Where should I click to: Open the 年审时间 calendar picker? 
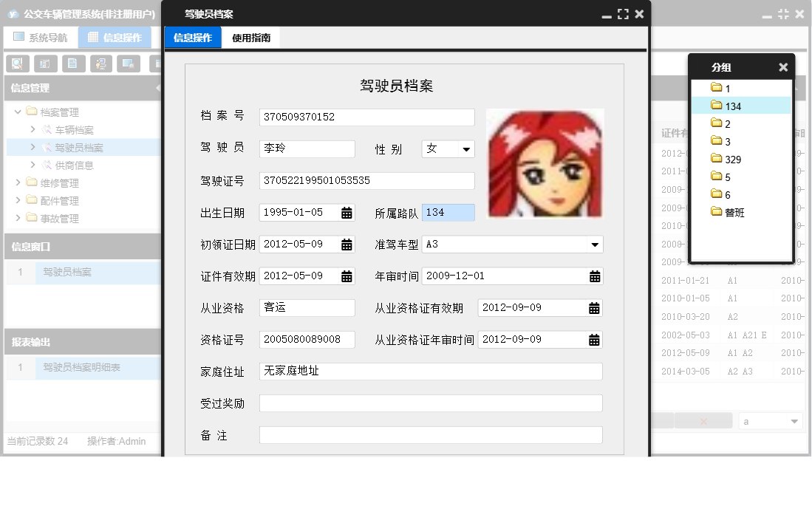point(596,276)
